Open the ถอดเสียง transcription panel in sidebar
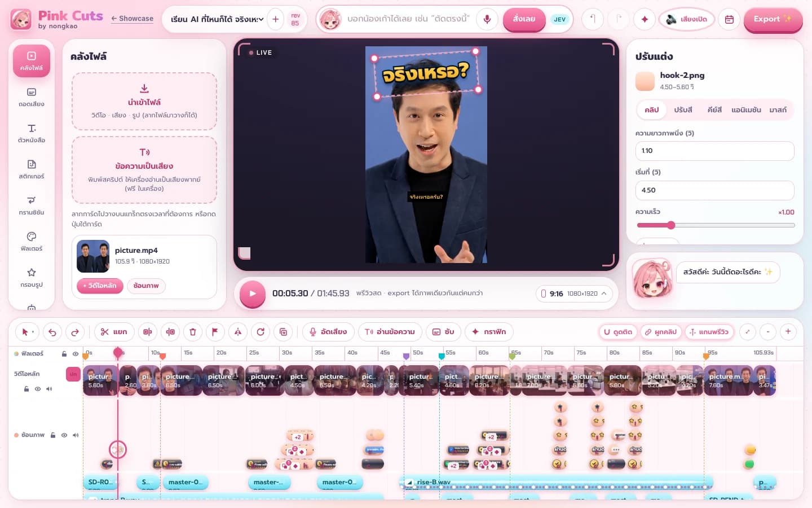The image size is (812, 508). tap(32, 97)
